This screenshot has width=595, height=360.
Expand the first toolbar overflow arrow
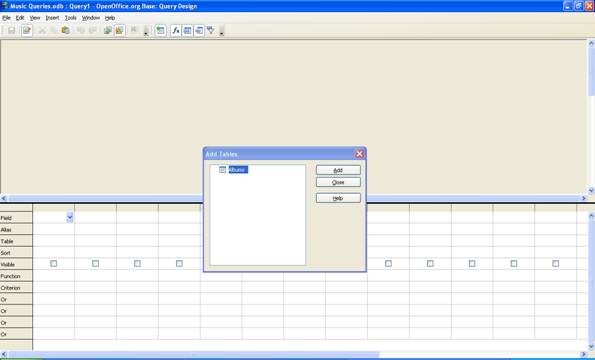[x=146, y=31]
